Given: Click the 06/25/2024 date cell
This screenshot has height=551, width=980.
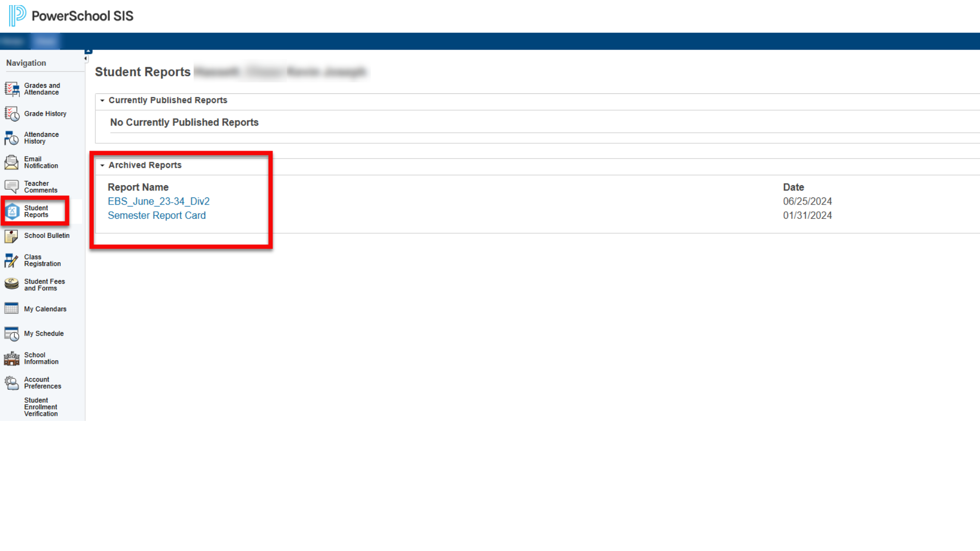Looking at the screenshot, I should click(x=807, y=202).
